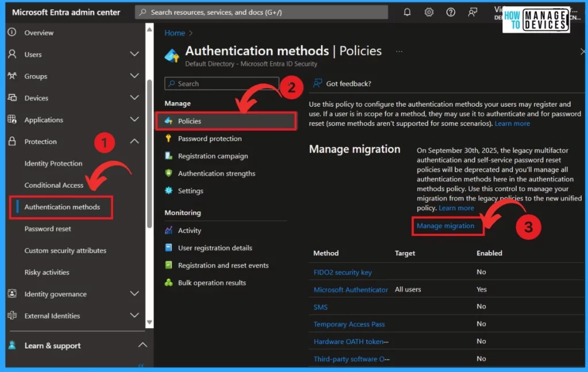Expand the Groups section chevron
588x372 pixels.
point(134,76)
